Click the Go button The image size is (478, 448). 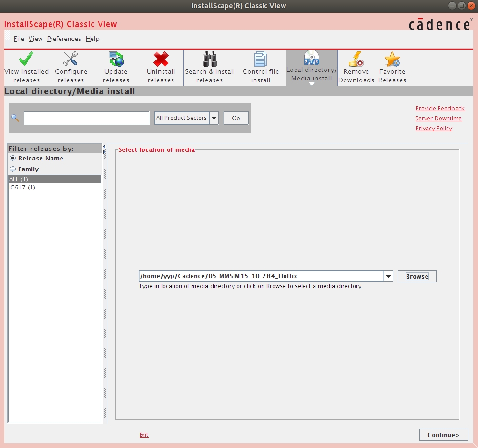pos(236,118)
